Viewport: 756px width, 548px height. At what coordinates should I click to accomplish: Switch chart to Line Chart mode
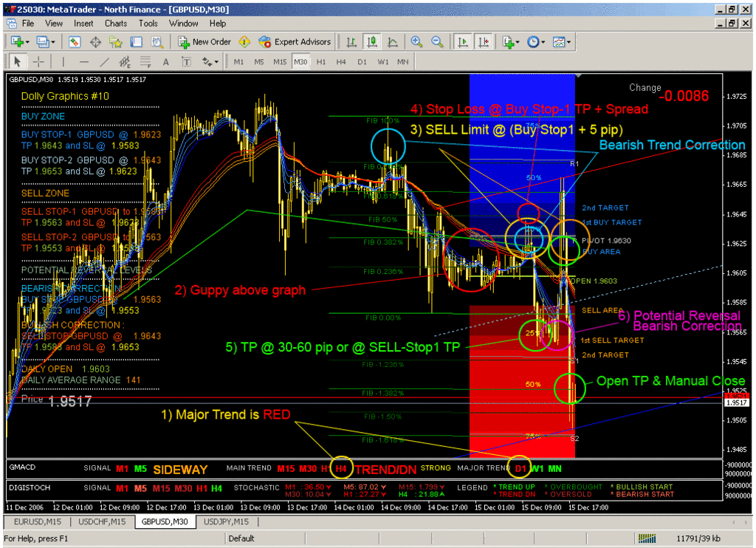pyautogui.click(x=393, y=42)
